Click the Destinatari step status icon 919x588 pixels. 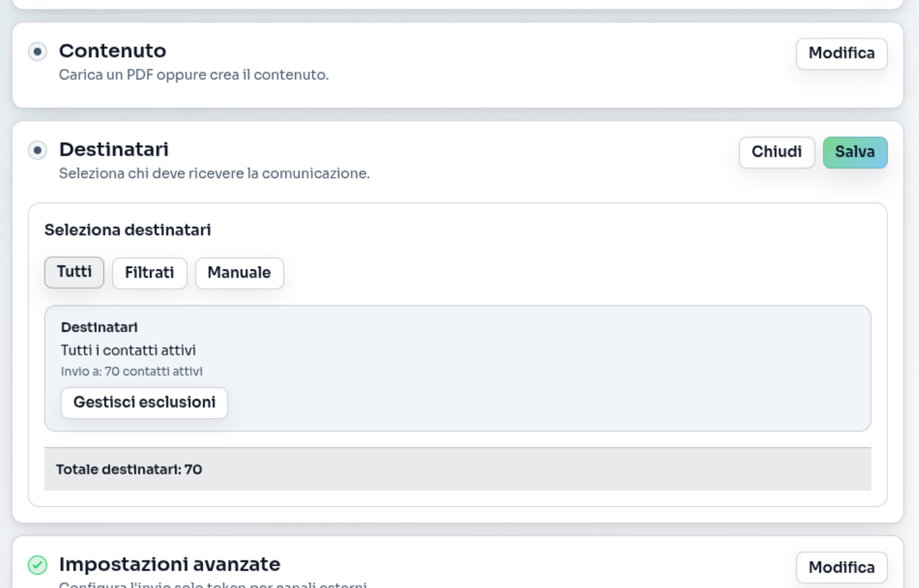point(37,150)
